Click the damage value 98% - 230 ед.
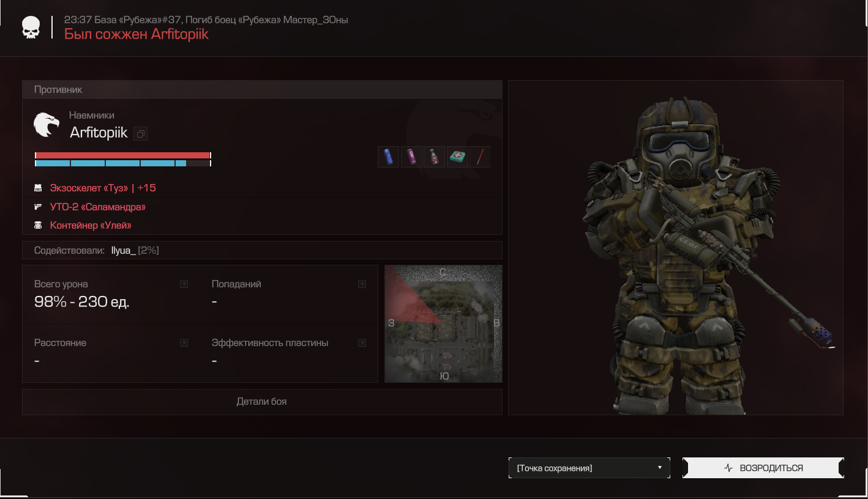The image size is (868, 499). click(82, 301)
